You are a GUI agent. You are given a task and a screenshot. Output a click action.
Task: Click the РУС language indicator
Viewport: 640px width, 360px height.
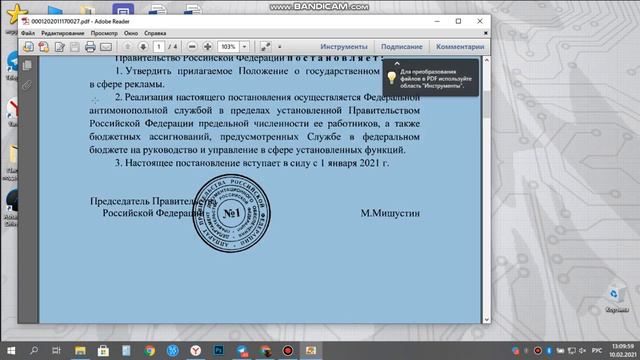pos(597,351)
